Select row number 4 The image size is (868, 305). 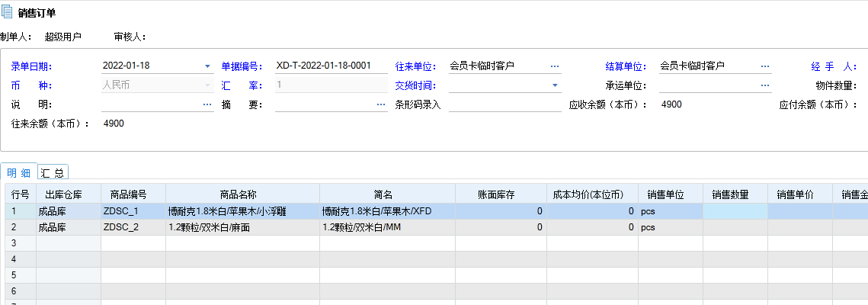coord(21,259)
